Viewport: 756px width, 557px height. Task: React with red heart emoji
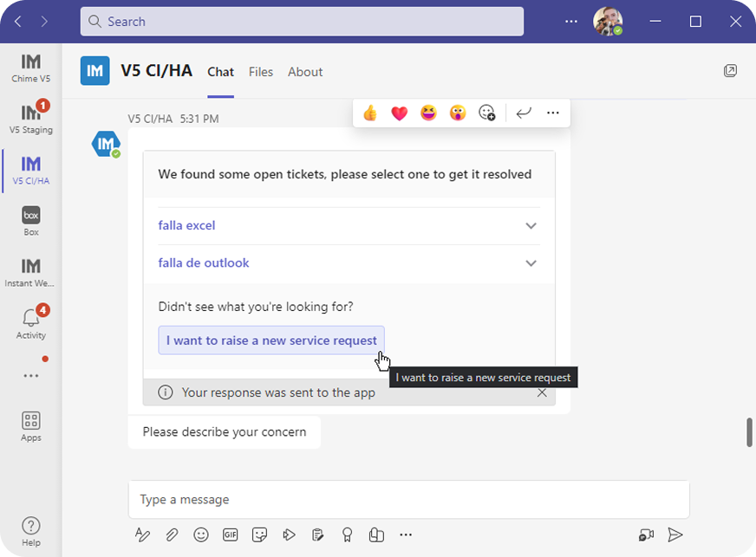click(x=399, y=113)
